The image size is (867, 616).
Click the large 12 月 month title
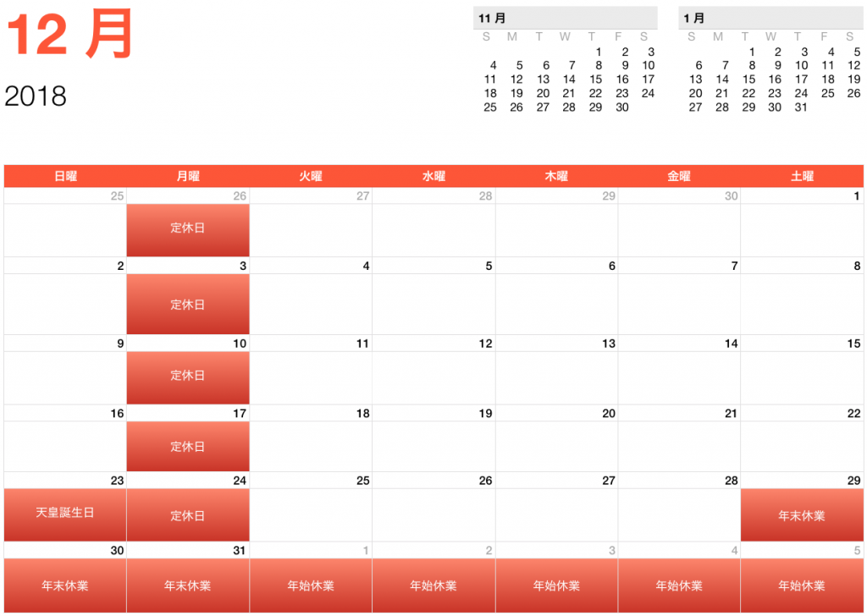coord(71,36)
